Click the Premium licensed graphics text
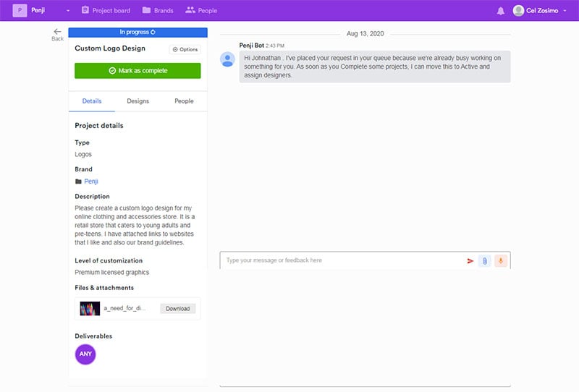Viewport: 579px width, 392px height. pyautogui.click(x=112, y=273)
